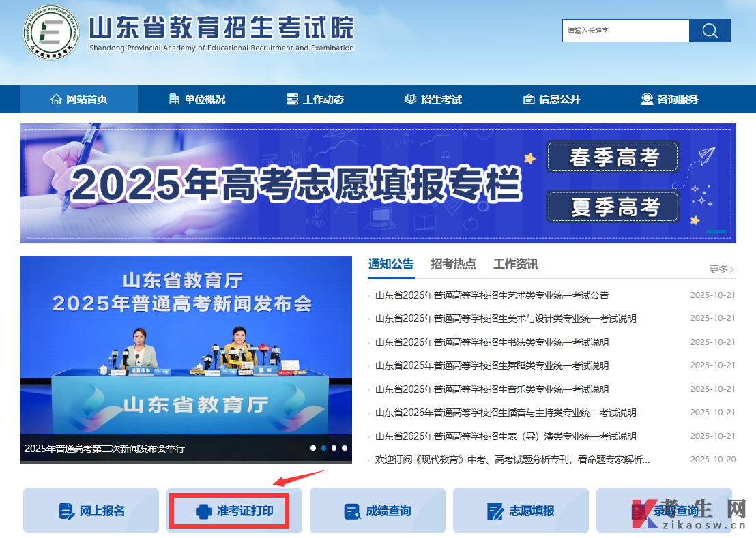Switch to the 通知公告 tab
Viewport: 756px width, 538px height.
tap(391, 265)
